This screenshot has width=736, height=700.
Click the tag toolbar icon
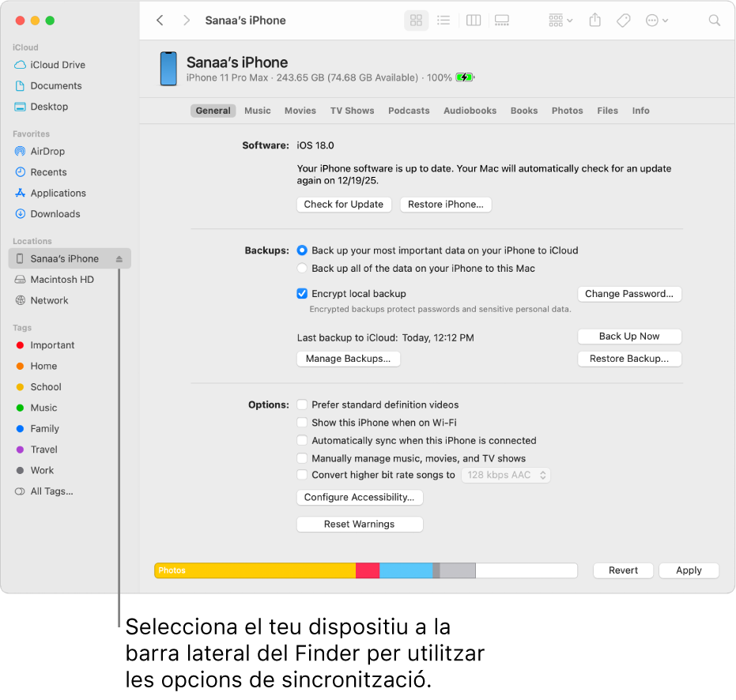[623, 21]
